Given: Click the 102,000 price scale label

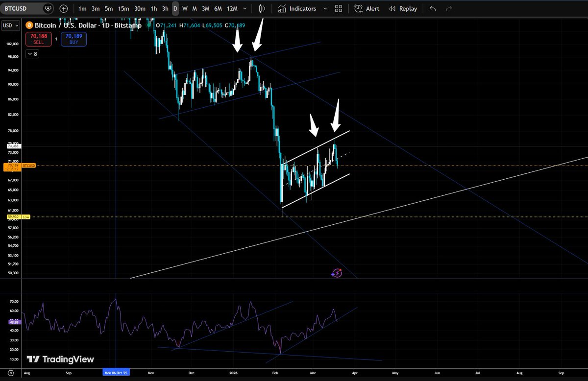Looking at the screenshot, I should point(12,44).
